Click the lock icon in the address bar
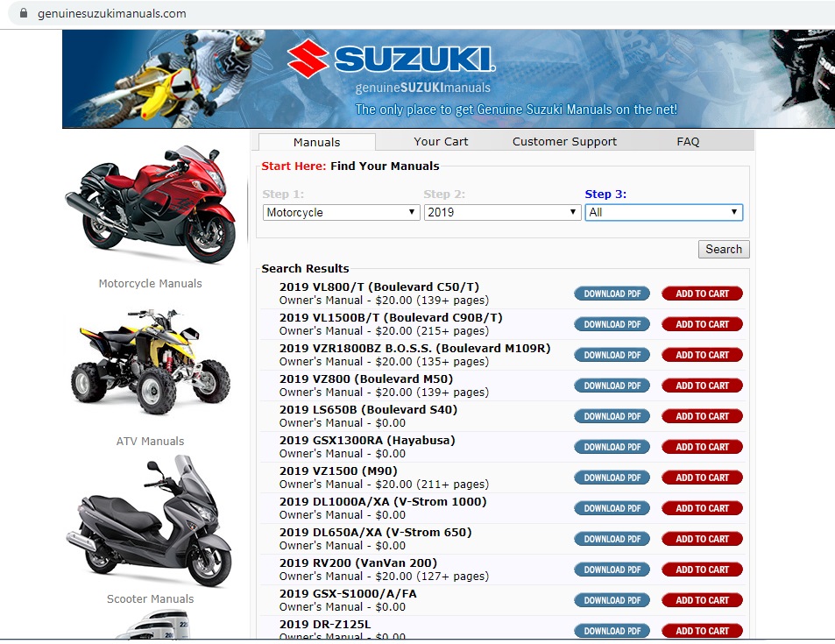Image resolution: width=835 pixels, height=644 pixels. [x=24, y=13]
